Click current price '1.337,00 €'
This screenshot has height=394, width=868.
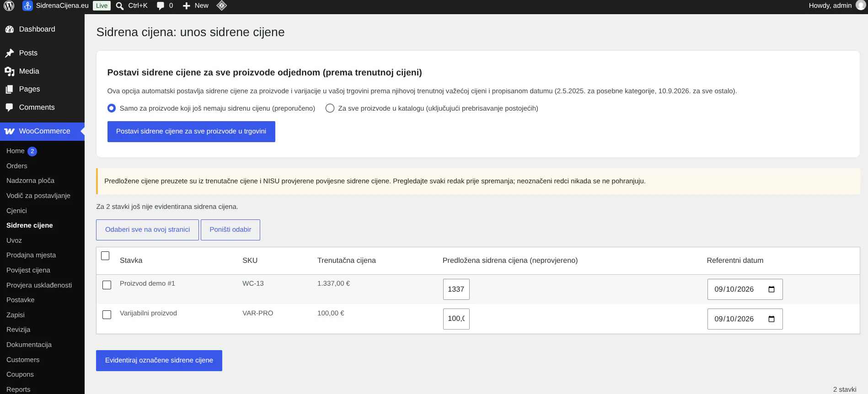(x=333, y=283)
